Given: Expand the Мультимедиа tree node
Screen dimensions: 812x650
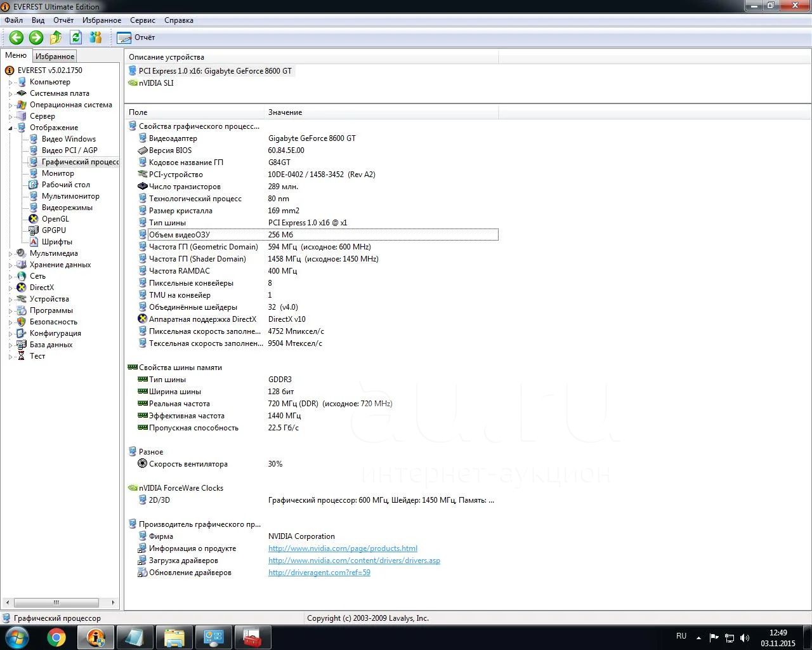Looking at the screenshot, I should pos(10,253).
